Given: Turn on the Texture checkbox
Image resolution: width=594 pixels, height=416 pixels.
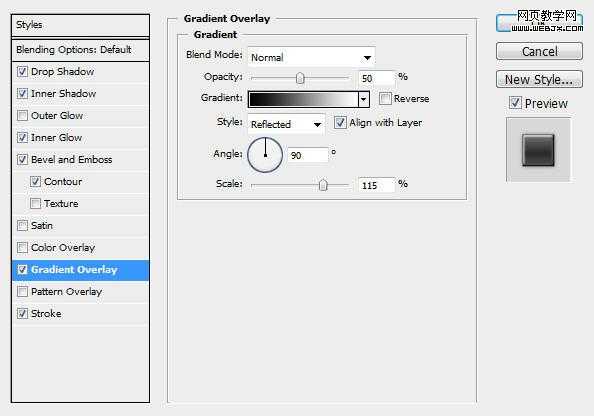Looking at the screenshot, I should pyautogui.click(x=35, y=203).
